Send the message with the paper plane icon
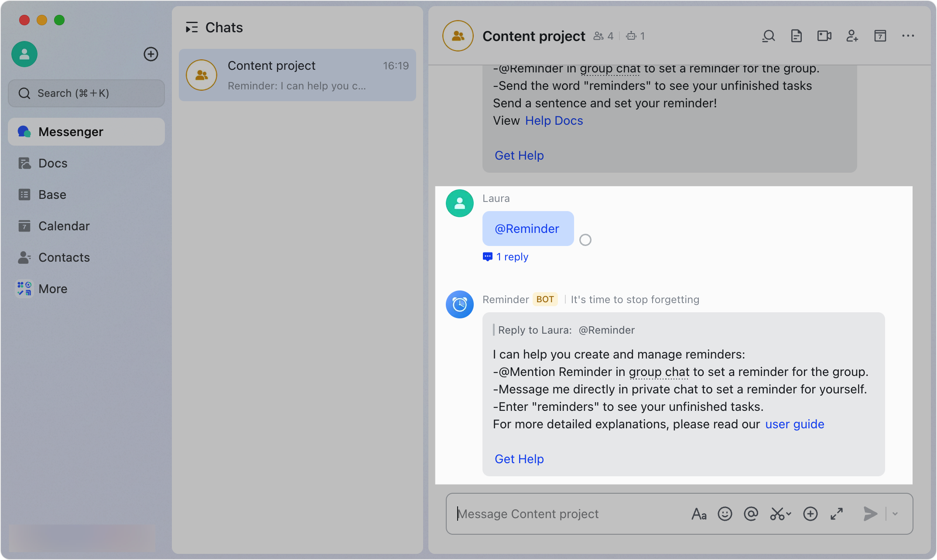Viewport: 937px width, 560px height. coord(869,514)
